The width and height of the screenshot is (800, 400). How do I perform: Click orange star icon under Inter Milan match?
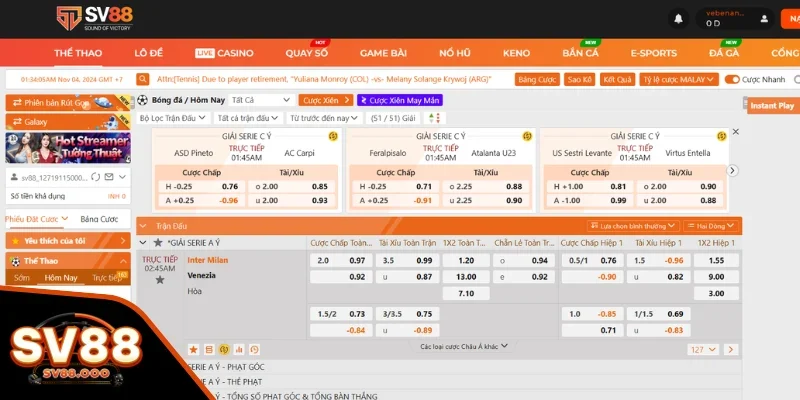click(193, 349)
